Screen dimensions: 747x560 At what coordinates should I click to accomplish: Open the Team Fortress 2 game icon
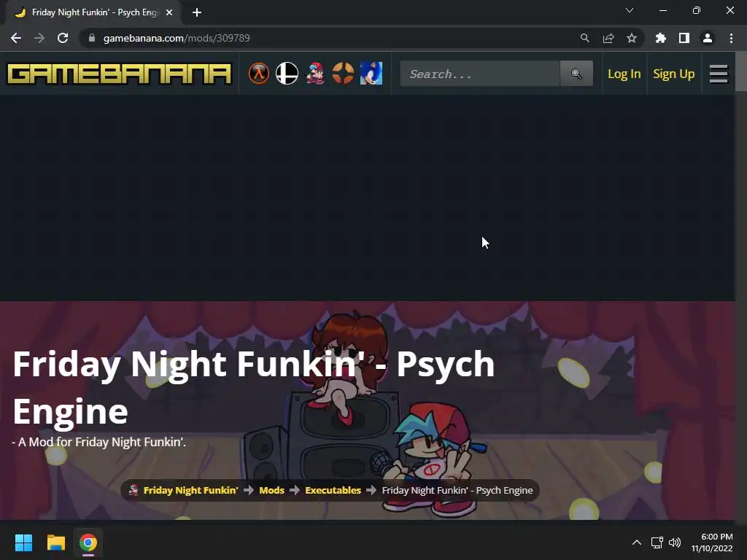pos(343,74)
